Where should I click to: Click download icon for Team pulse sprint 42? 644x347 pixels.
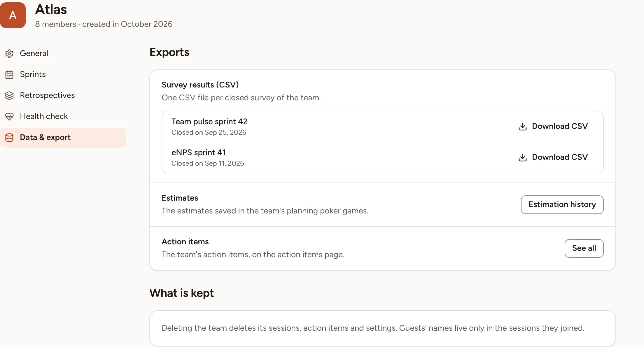click(523, 127)
